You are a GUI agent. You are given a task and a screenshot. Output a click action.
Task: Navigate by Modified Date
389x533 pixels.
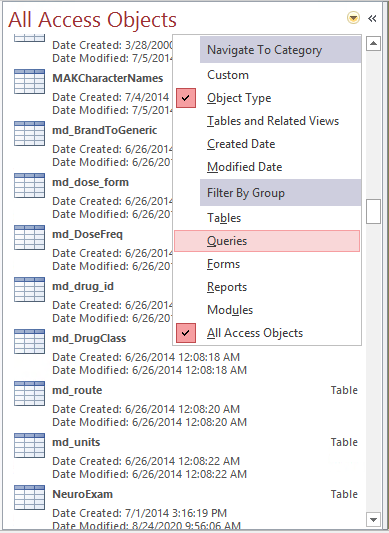pyautogui.click(x=267, y=167)
